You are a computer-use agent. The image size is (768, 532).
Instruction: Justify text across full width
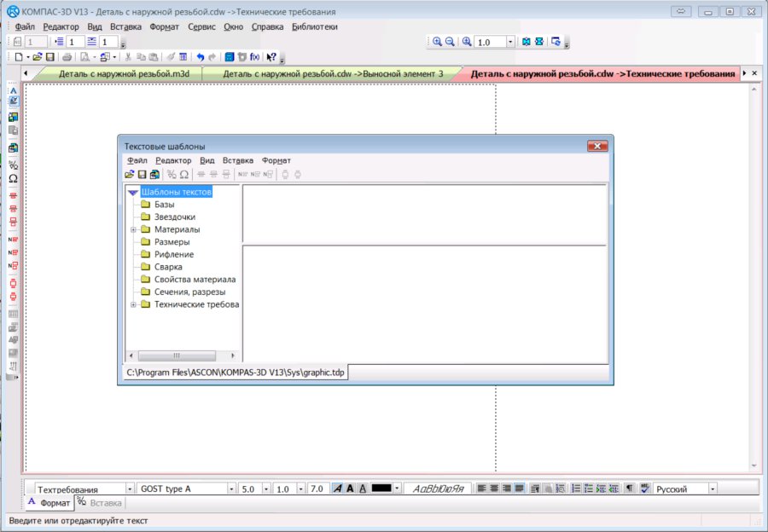click(519, 489)
